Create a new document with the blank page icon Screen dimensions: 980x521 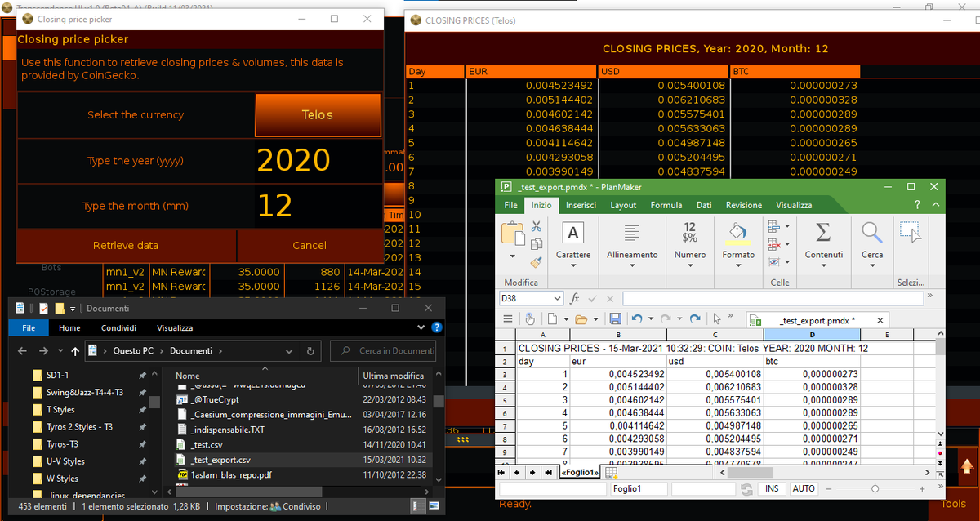pos(554,318)
